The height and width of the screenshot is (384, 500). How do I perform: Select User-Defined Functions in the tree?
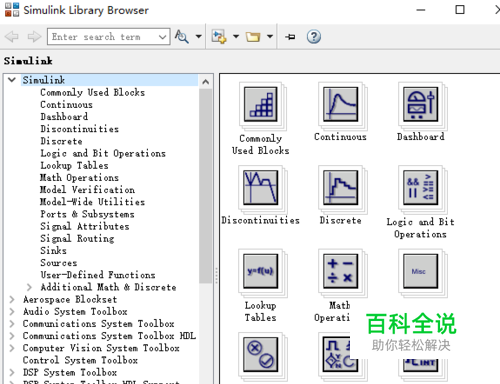[x=98, y=275]
